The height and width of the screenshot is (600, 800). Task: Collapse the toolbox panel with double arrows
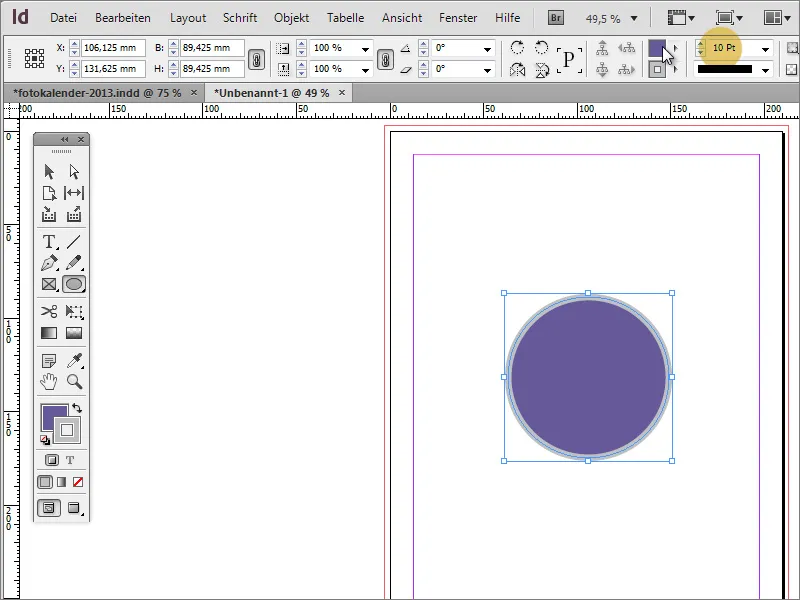[64, 139]
